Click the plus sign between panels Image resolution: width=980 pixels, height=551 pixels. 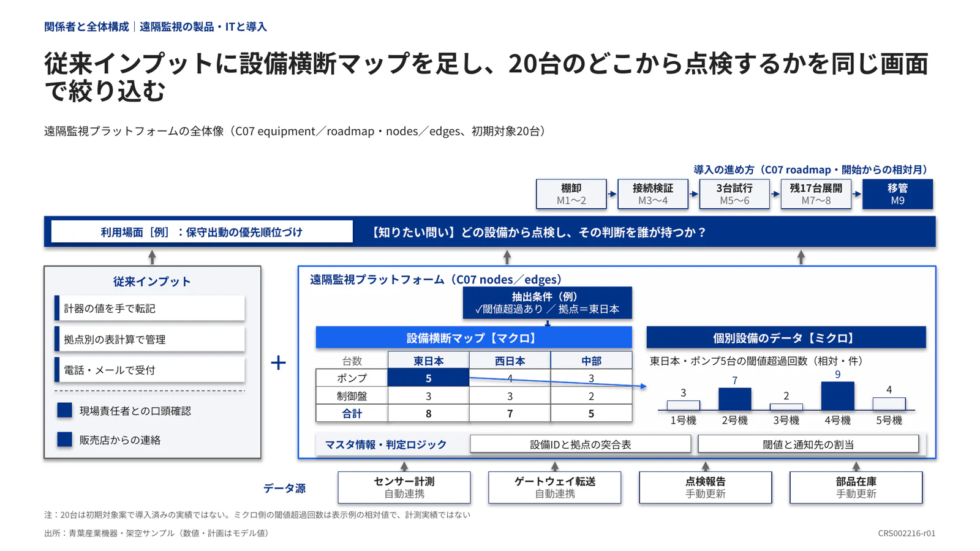(x=279, y=362)
